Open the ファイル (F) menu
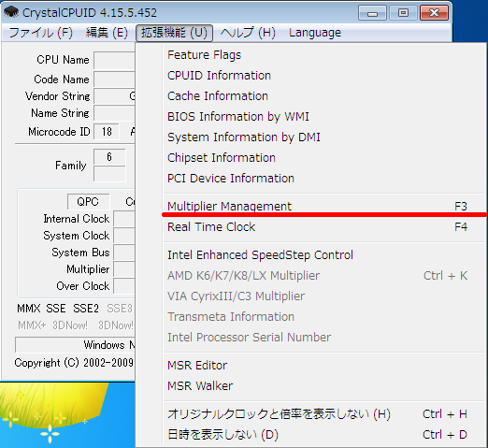The height and width of the screenshot is (448, 488). [x=40, y=33]
